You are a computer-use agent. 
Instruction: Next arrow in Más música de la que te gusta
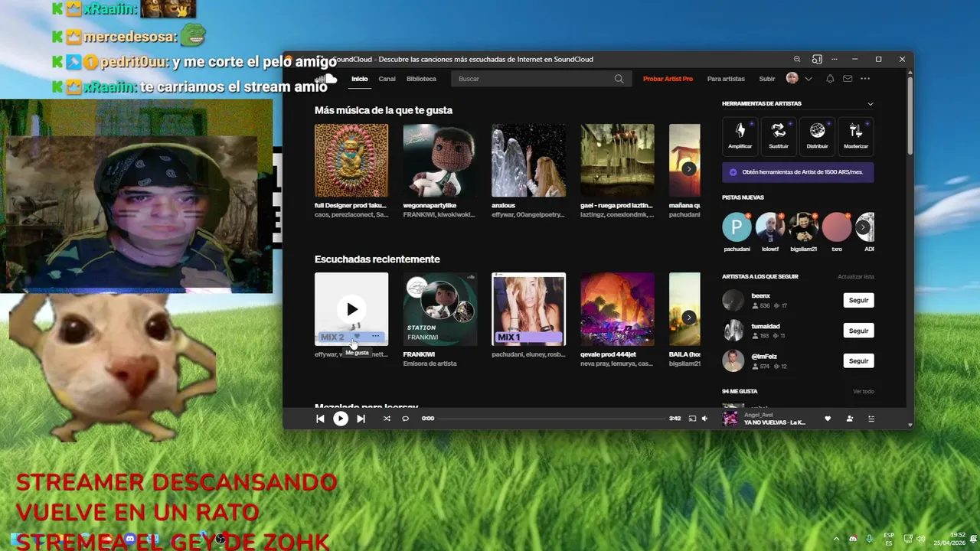[689, 168]
